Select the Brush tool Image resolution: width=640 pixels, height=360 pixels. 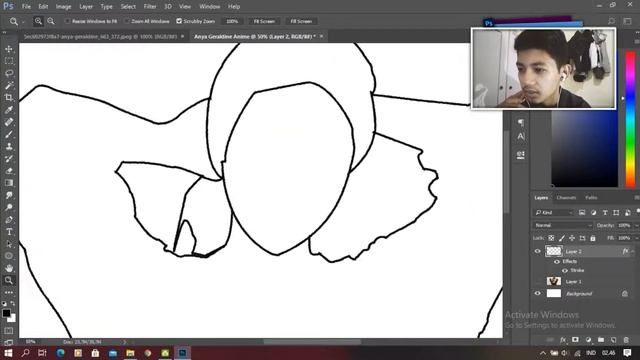click(9, 134)
